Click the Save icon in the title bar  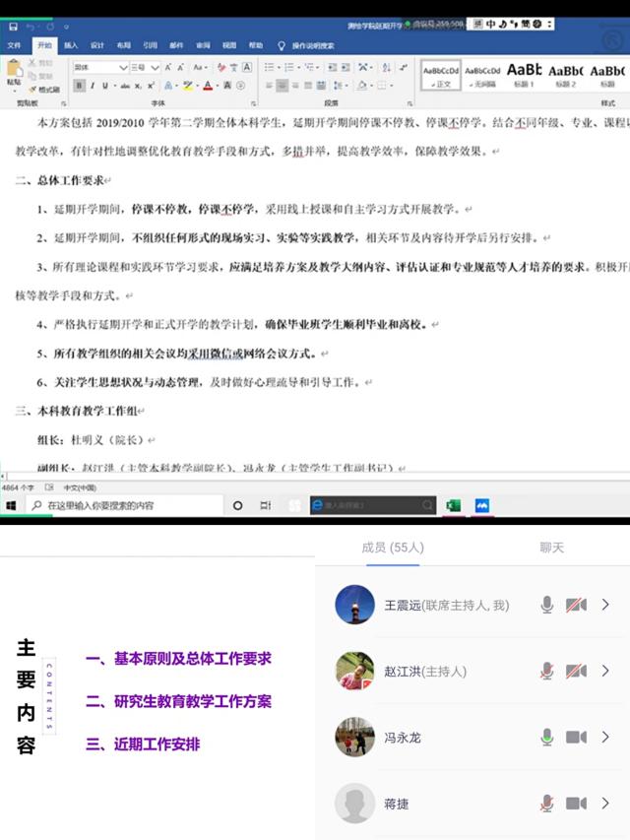(14, 26)
